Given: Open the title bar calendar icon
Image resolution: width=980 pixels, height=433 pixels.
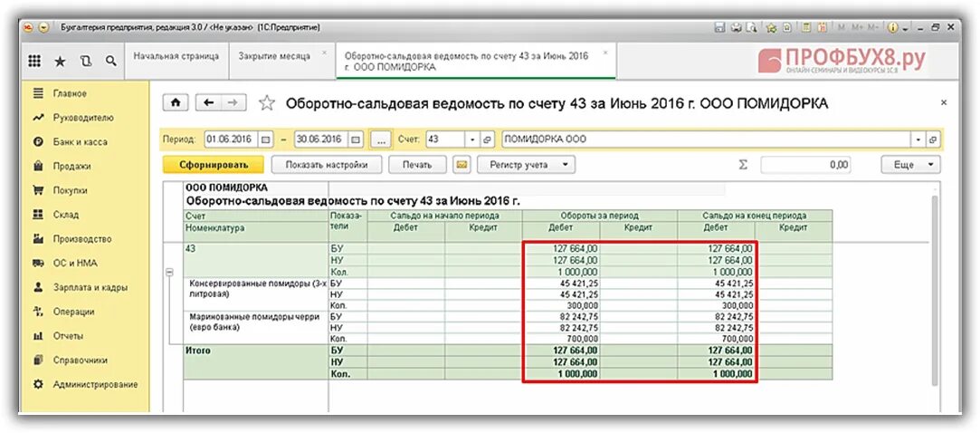Looking at the screenshot, I should point(823,27).
